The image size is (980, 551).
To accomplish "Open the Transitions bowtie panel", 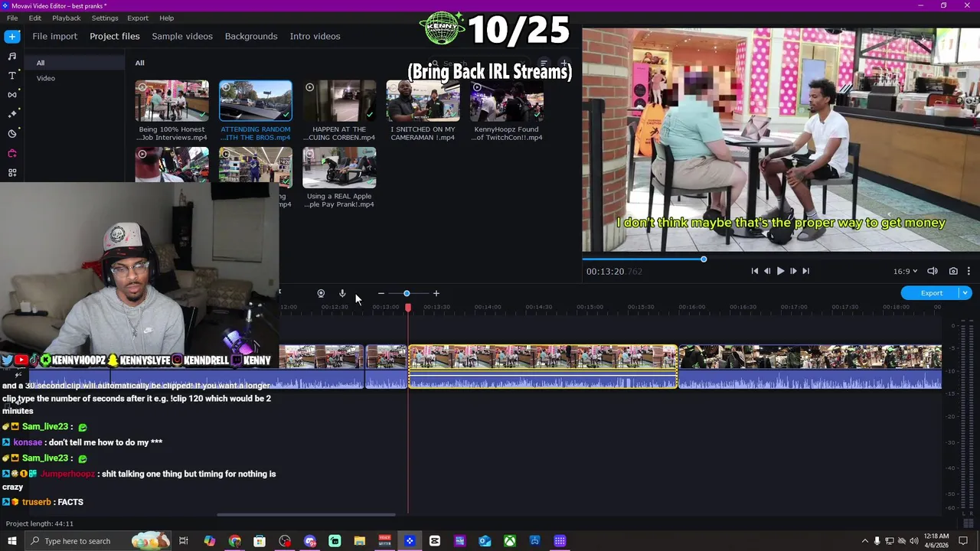I will 11,95.
